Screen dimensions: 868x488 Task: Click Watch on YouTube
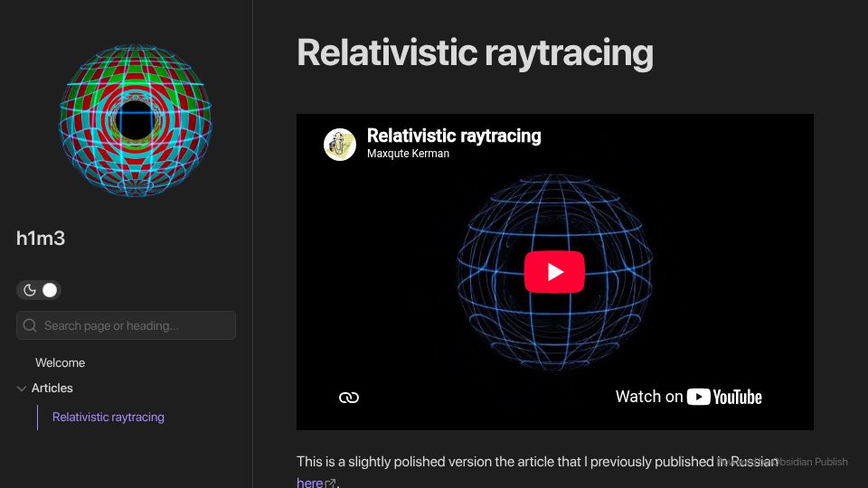(688, 397)
